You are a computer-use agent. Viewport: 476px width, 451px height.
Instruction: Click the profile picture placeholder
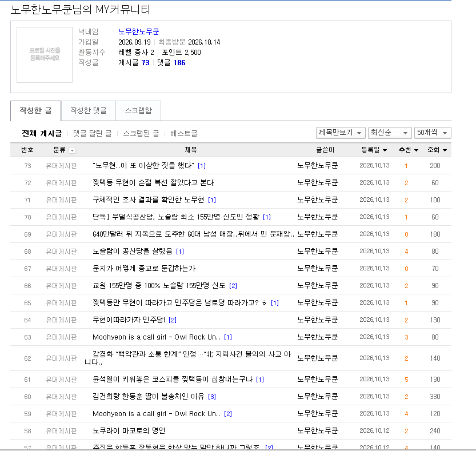click(45, 55)
